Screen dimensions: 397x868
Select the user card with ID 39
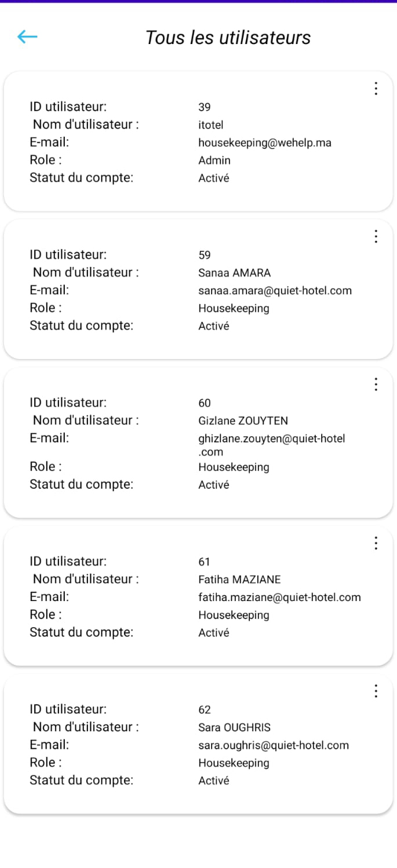198,141
